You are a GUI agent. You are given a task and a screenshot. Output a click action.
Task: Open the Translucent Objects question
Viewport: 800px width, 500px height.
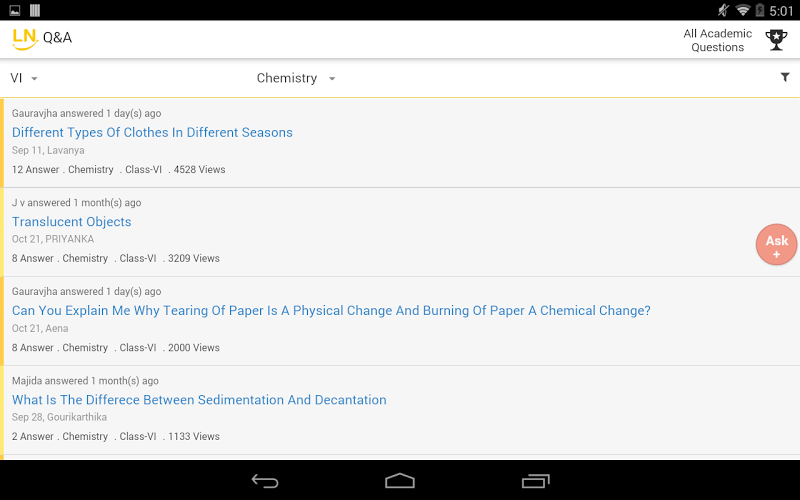(72, 222)
